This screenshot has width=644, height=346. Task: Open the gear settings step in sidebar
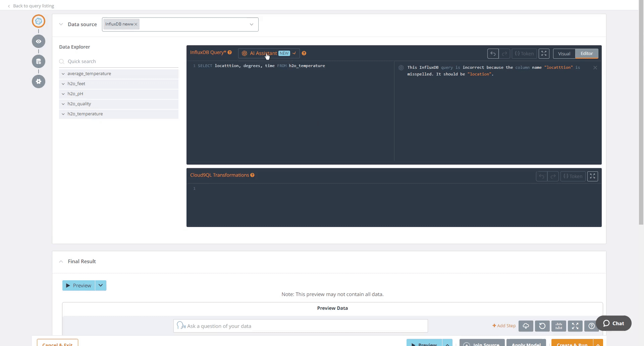(38, 81)
